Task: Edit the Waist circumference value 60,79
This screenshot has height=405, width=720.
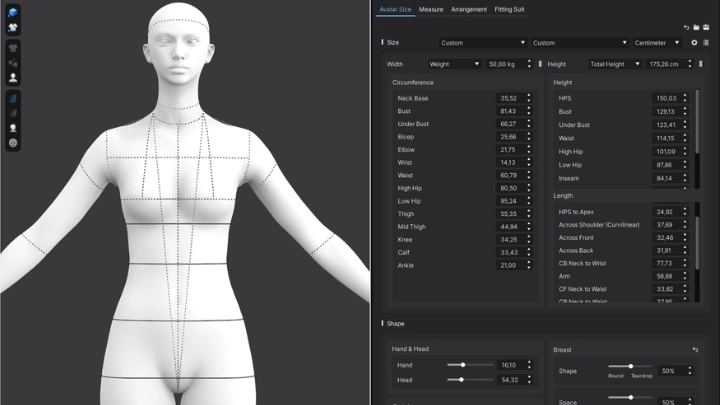Action: click(x=510, y=175)
